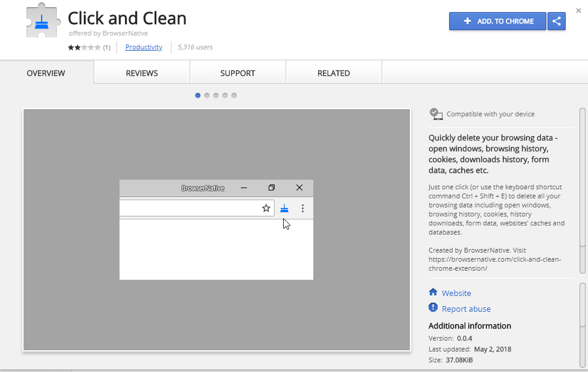Open the Productivity category link
Image resolution: width=588 pixels, height=372 pixels.
coord(144,47)
